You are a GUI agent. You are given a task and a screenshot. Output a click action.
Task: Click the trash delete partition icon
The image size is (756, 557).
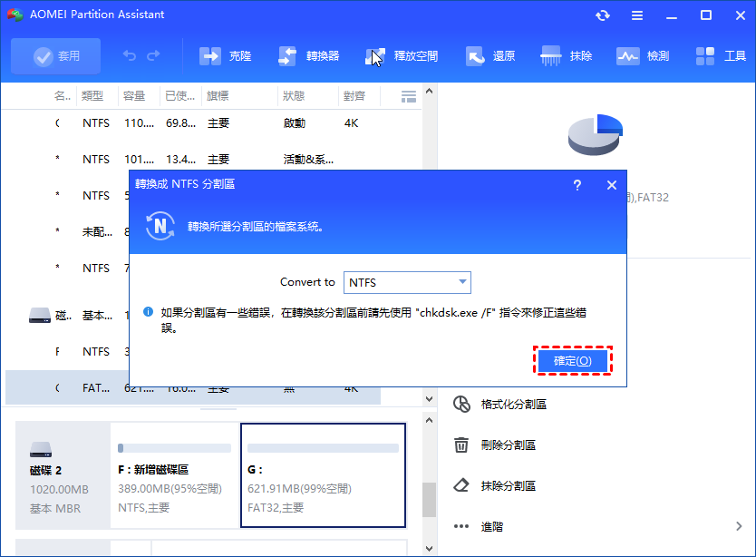[x=461, y=445]
